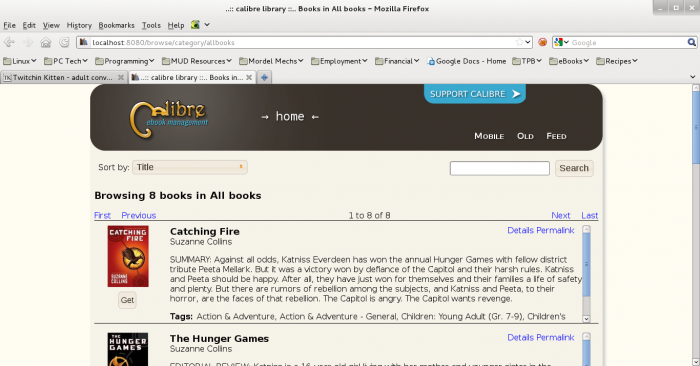700x366 pixels.
Task: Click the Get button under Catching Fire
Action: pos(127,300)
